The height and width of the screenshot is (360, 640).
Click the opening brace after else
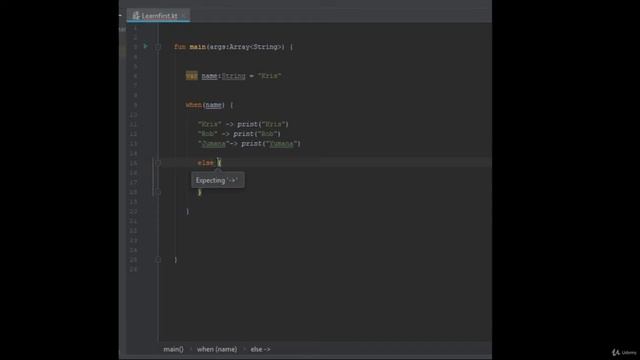[219, 163]
